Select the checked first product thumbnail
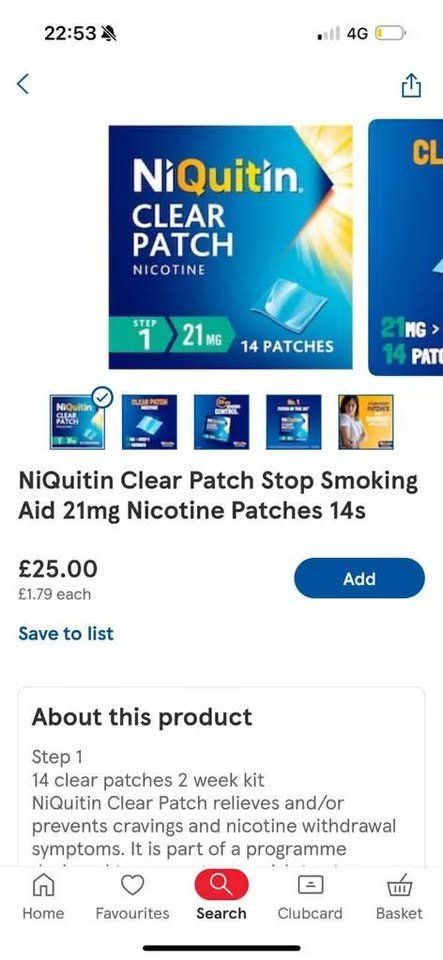Screen dimensions: 443x960 coord(77,422)
